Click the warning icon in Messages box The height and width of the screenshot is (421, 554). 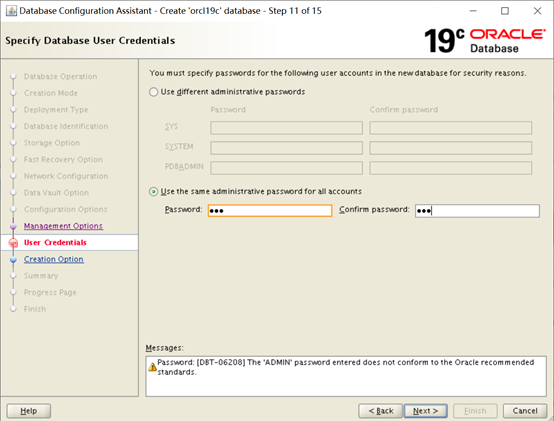(x=152, y=367)
